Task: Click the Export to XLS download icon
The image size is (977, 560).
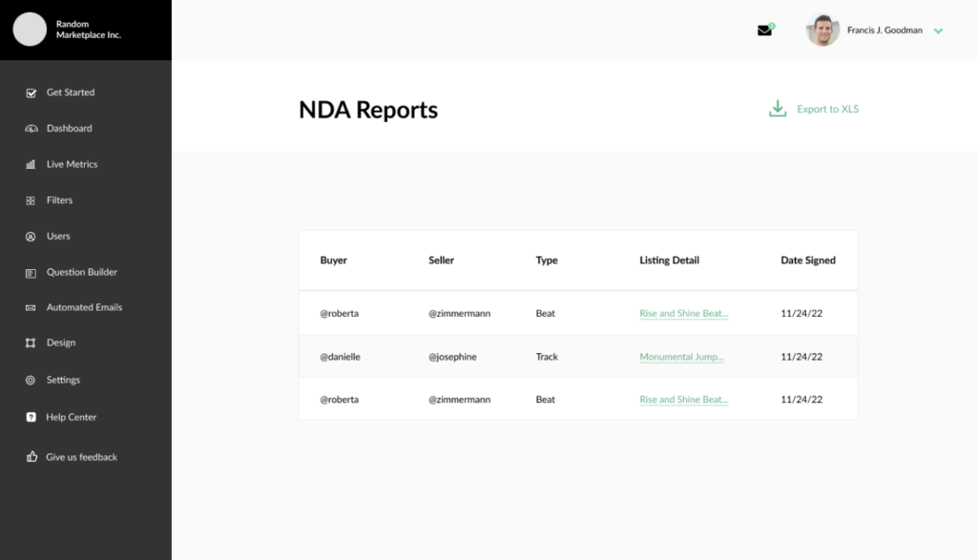Action: coord(778,108)
